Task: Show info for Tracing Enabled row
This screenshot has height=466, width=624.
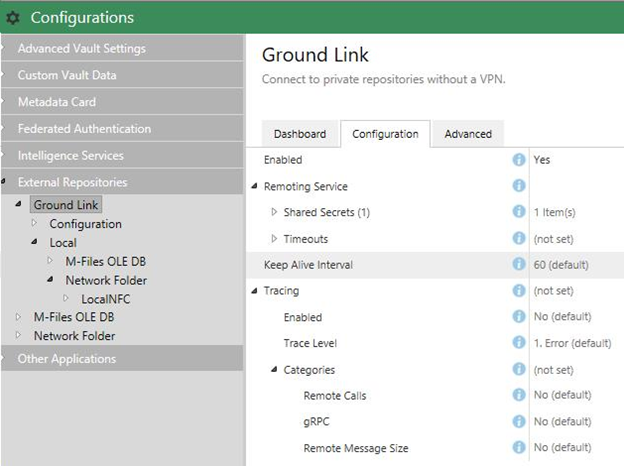Action: pos(519,316)
